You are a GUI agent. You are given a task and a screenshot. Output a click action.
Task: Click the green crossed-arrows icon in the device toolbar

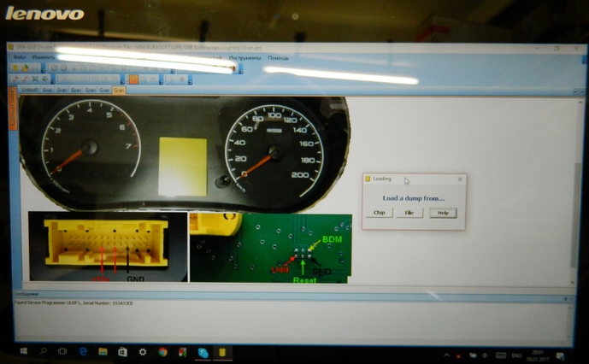[x=35, y=79]
